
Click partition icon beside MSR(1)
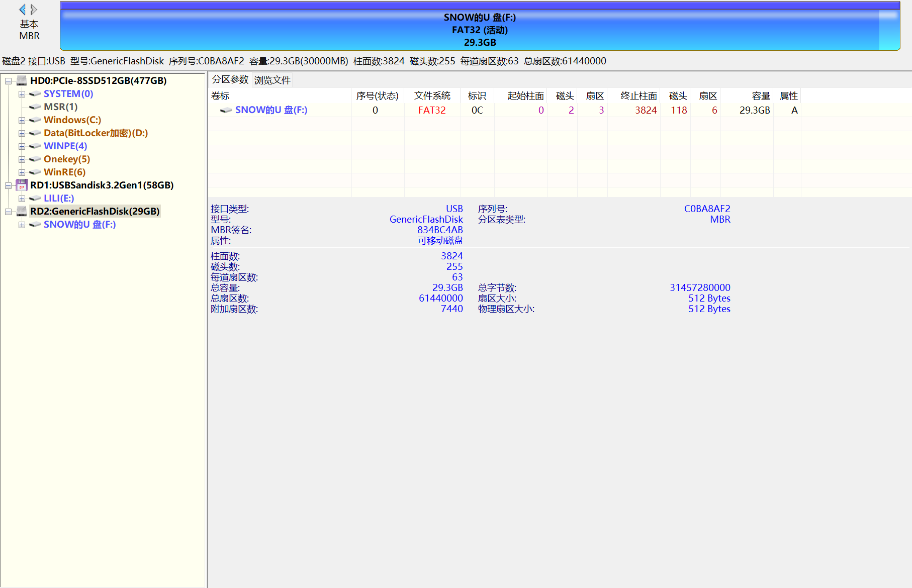coord(35,107)
